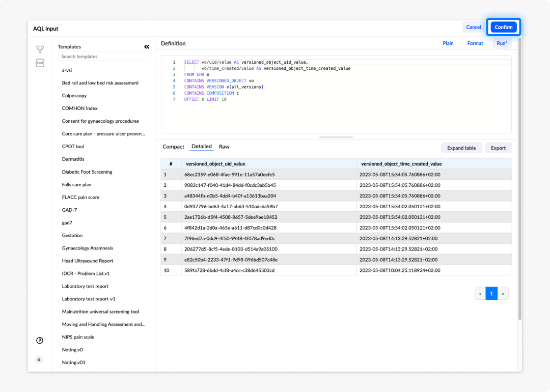550x392 pixels.
Task: Select the a-vsi template
Action: (67, 70)
